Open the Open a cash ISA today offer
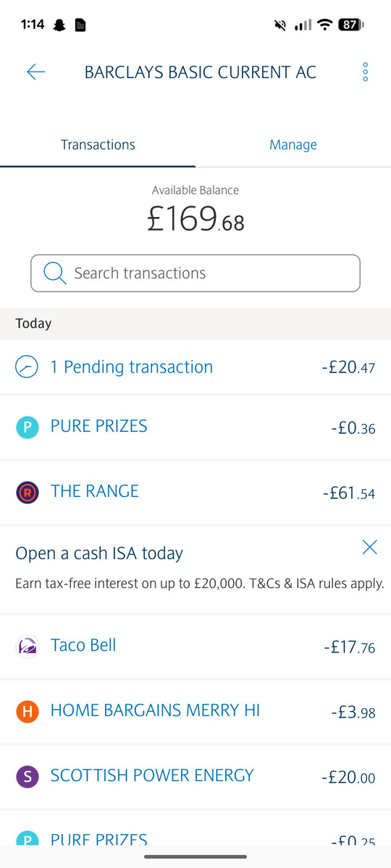 coord(195,569)
